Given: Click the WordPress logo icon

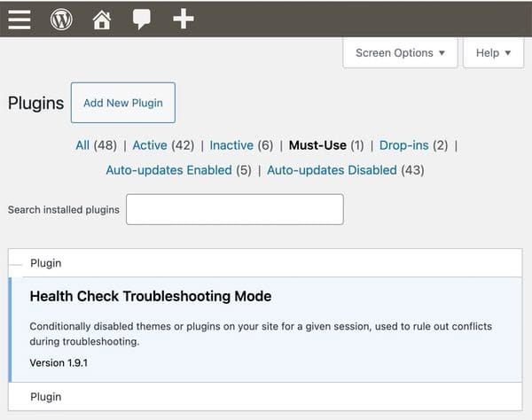Looking at the screenshot, I should tap(61, 19).
